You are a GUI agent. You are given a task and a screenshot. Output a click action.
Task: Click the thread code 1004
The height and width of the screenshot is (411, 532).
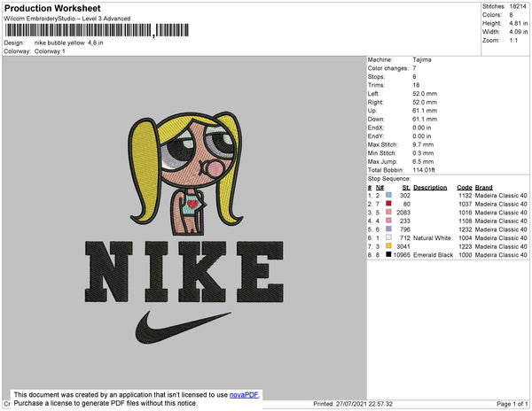(465, 238)
